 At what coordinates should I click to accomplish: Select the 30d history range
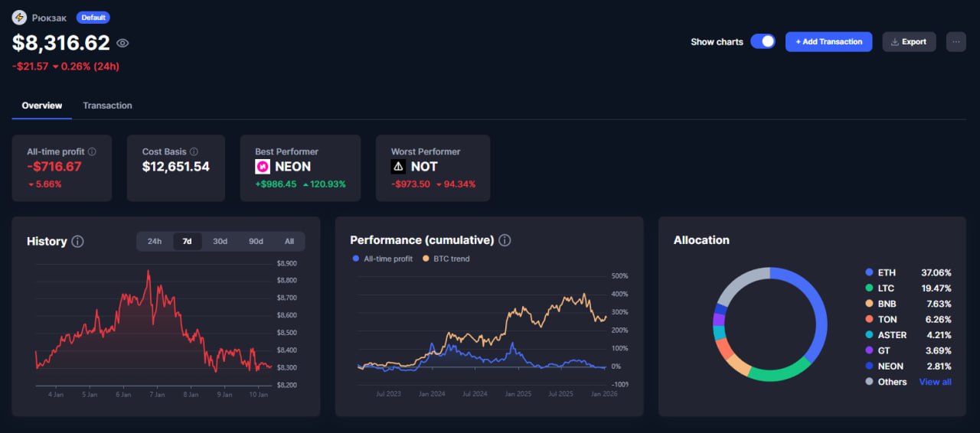coord(220,241)
